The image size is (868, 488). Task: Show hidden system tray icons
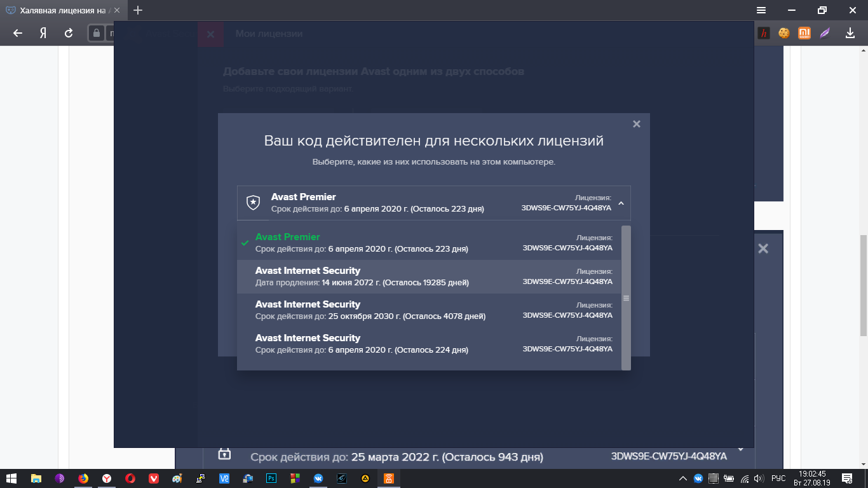683,478
